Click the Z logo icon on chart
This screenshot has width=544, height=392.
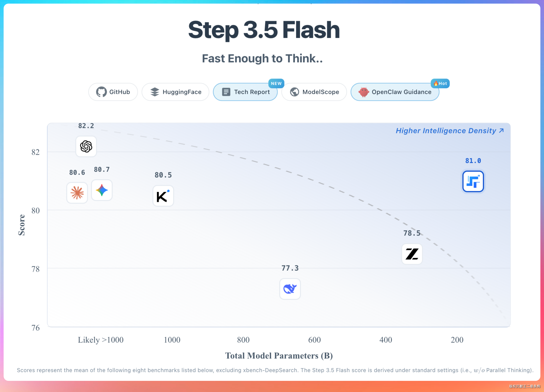tap(412, 254)
